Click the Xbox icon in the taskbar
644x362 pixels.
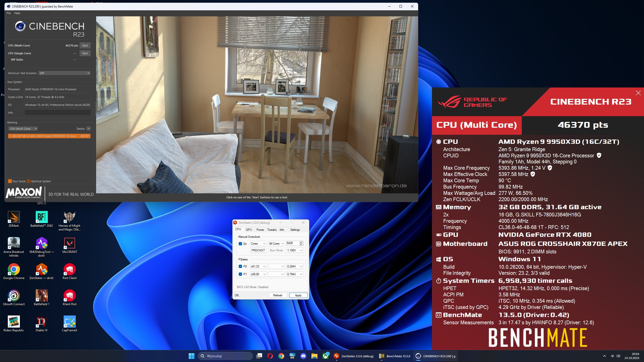click(x=326, y=356)
